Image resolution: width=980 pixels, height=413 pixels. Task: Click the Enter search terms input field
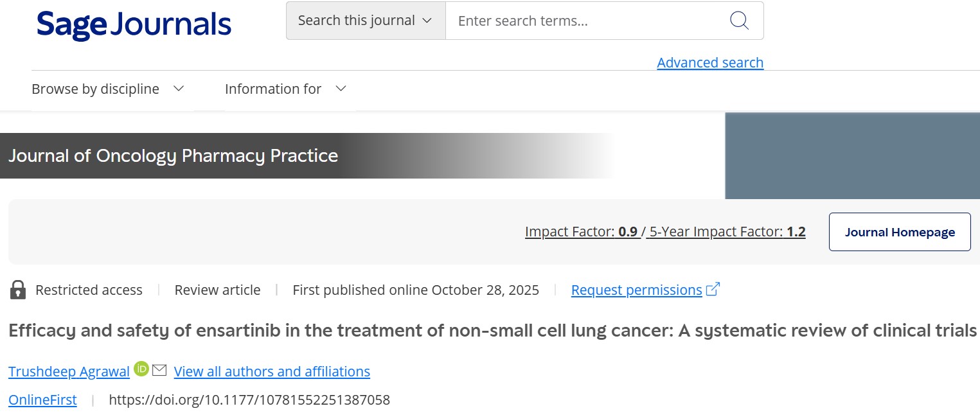point(578,21)
